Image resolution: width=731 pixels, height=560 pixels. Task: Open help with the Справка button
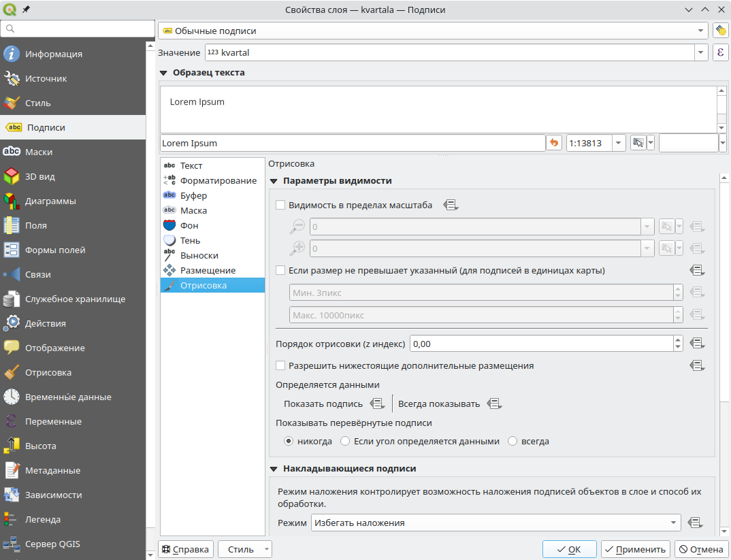click(186, 549)
